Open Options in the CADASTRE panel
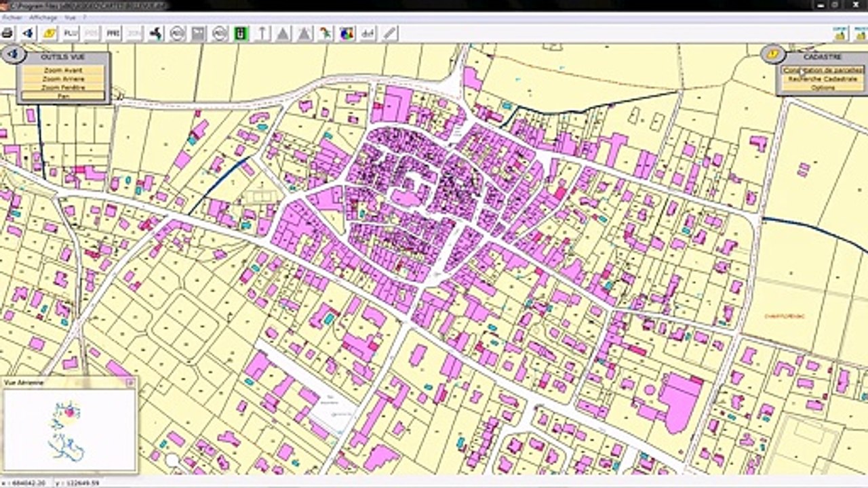The image size is (868, 488). (x=823, y=88)
